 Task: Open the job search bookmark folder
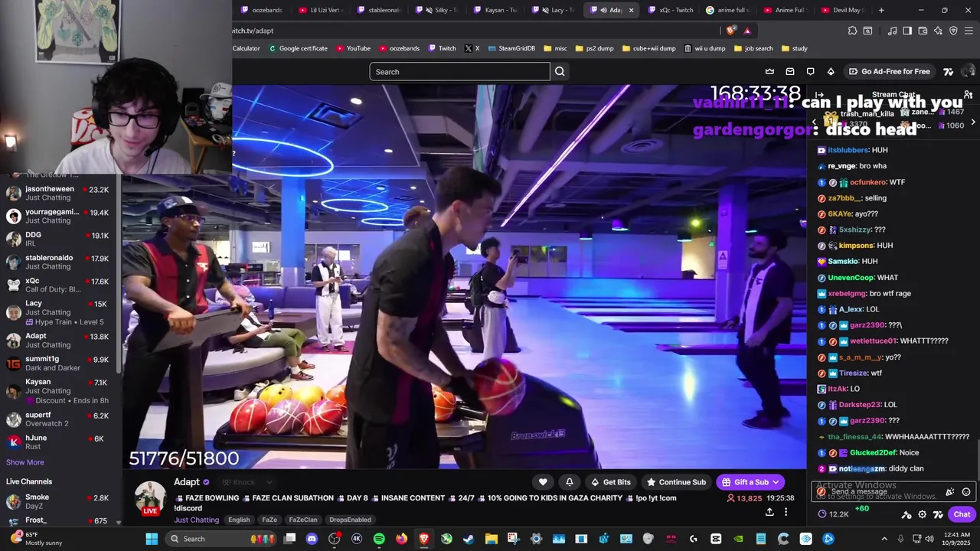point(753,48)
